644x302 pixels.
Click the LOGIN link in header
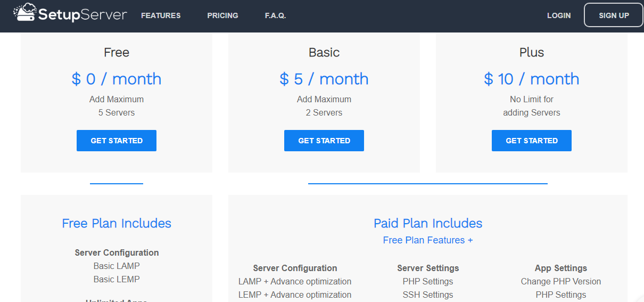[558, 15]
